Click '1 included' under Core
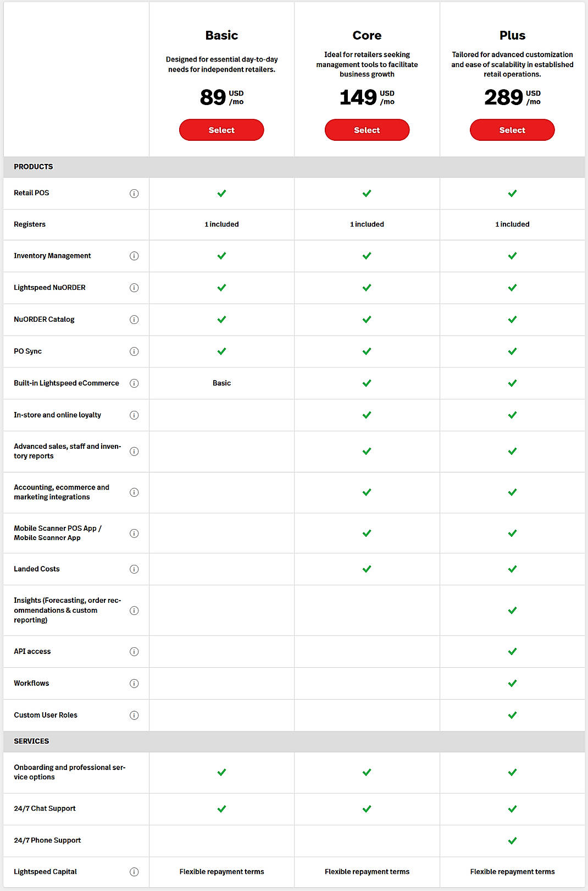Screen dimensions: 588x891 click(x=367, y=224)
